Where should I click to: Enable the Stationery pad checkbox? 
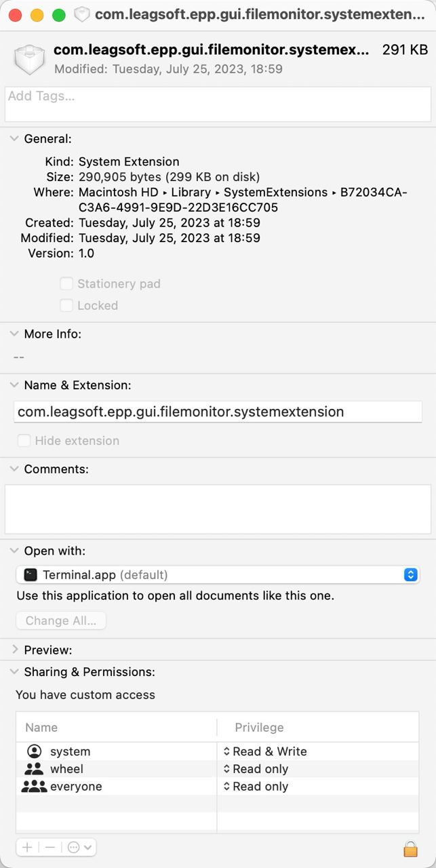click(x=66, y=283)
